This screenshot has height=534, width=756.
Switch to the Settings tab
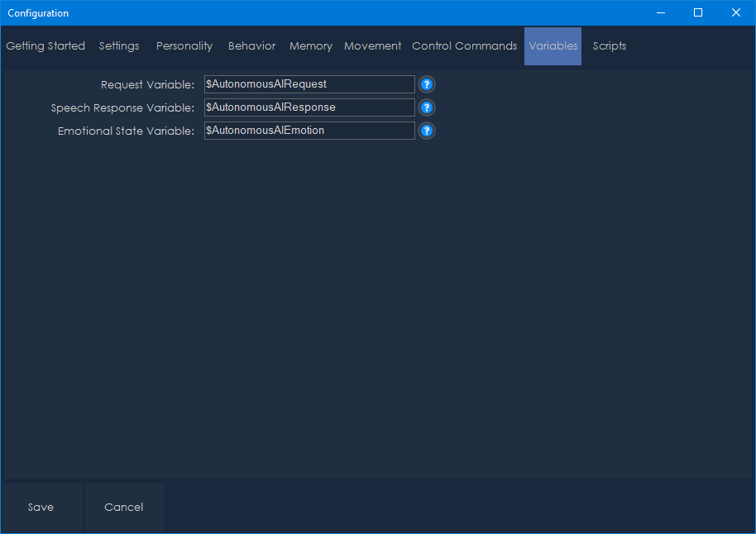(119, 46)
